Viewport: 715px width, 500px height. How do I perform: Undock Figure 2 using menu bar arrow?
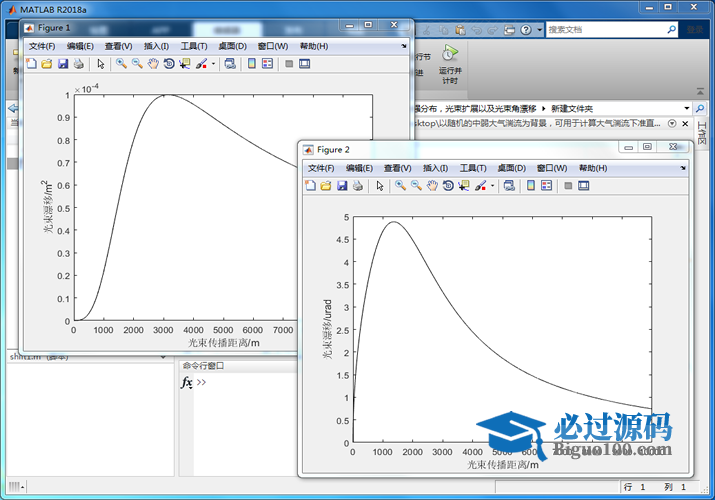[683, 168]
